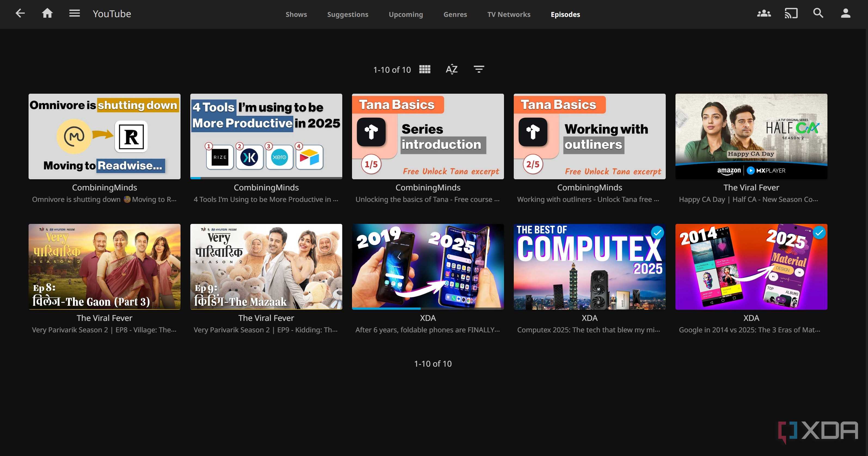The width and height of the screenshot is (868, 456).
Task: Open the user profile icon
Action: [845, 13]
